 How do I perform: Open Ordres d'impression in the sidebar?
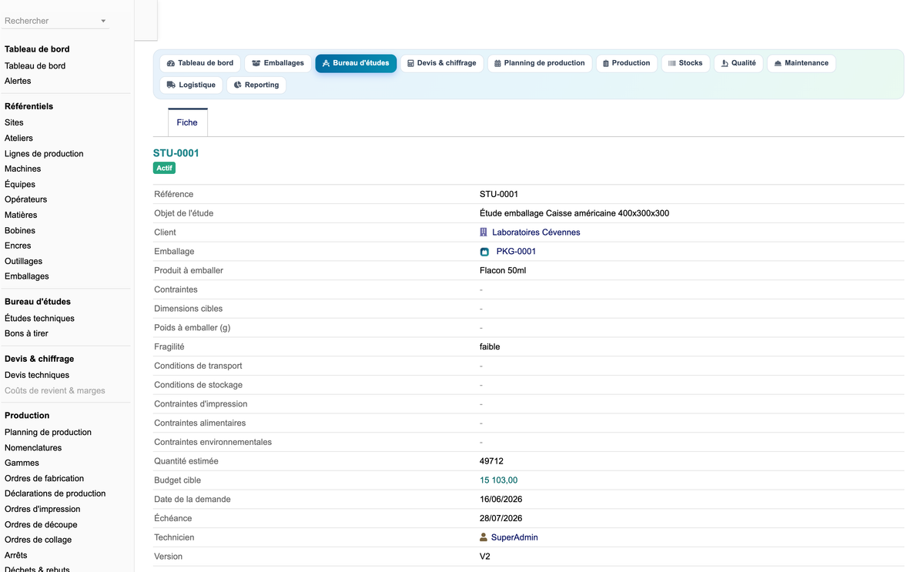[x=42, y=509]
